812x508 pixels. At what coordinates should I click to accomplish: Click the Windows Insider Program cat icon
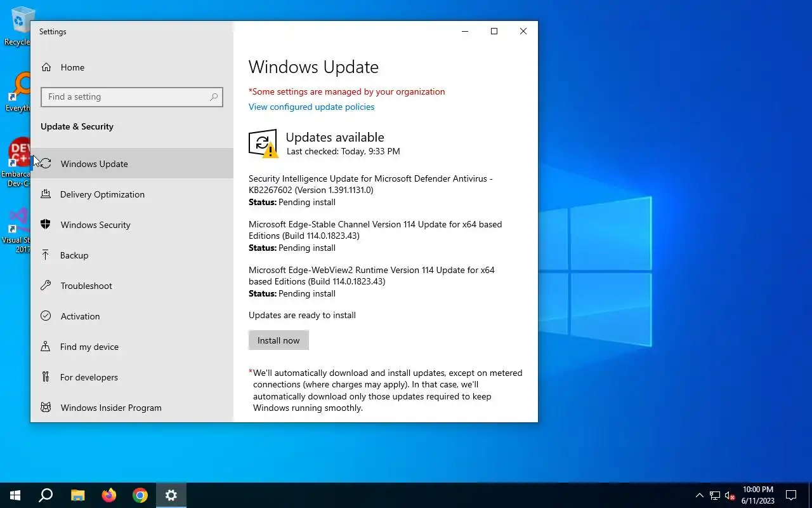(x=46, y=408)
